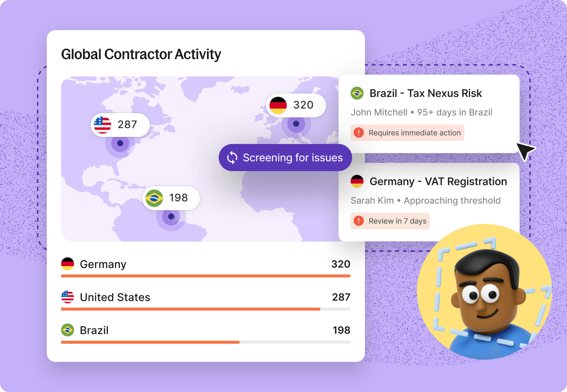Select the Requires immediate action badge
The image size is (567, 392).
(408, 133)
